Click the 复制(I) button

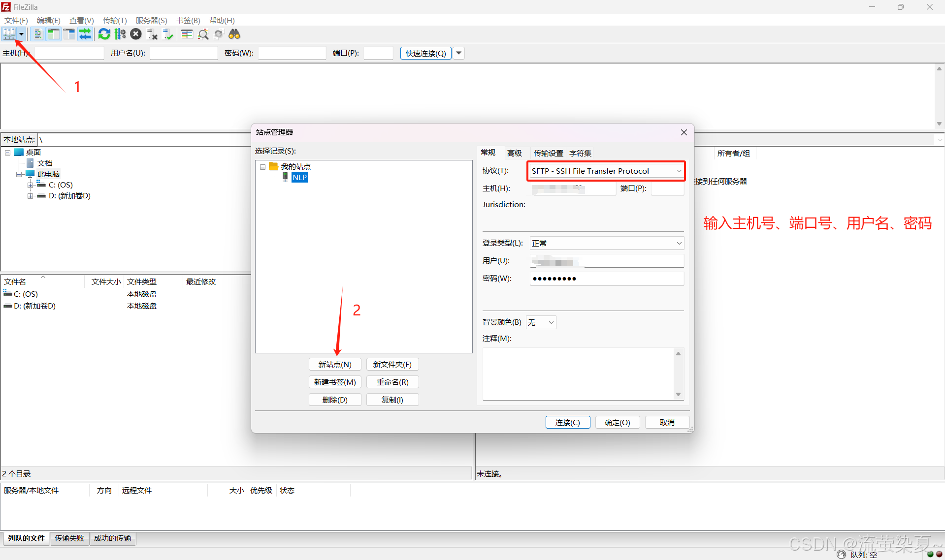coord(392,400)
